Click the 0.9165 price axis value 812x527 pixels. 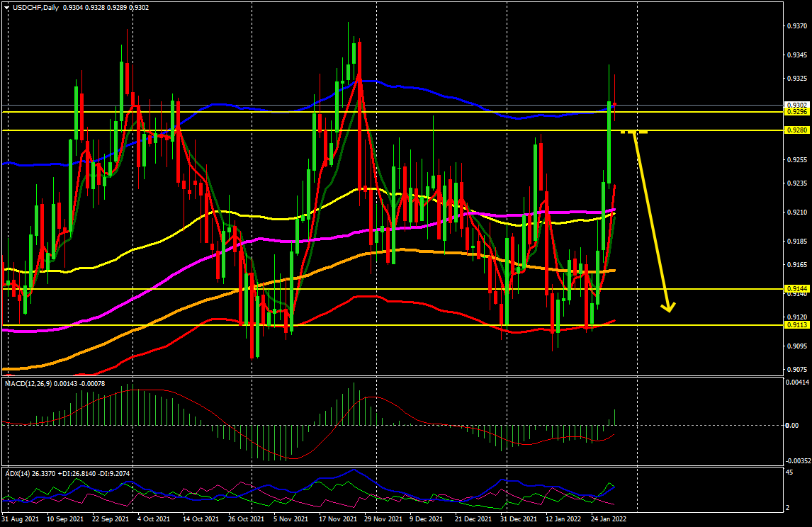[797, 264]
